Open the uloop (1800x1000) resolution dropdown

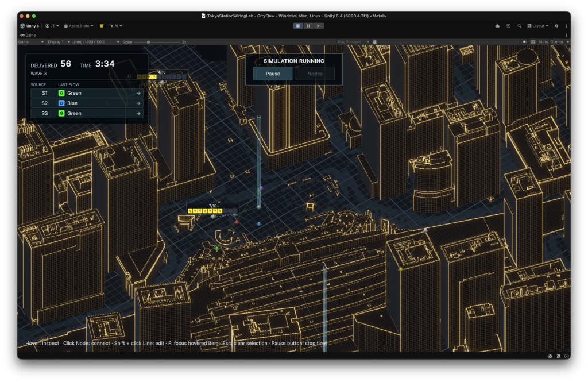click(x=96, y=42)
